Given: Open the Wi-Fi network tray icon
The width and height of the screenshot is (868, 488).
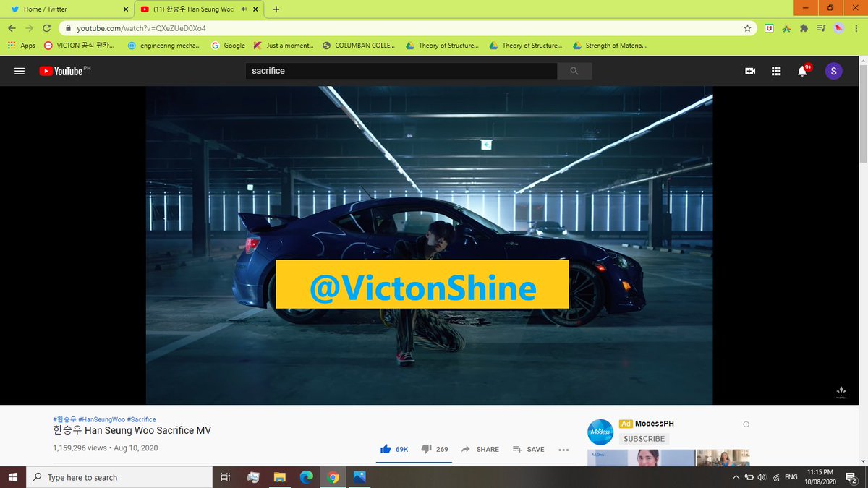Looking at the screenshot, I should click(x=775, y=477).
